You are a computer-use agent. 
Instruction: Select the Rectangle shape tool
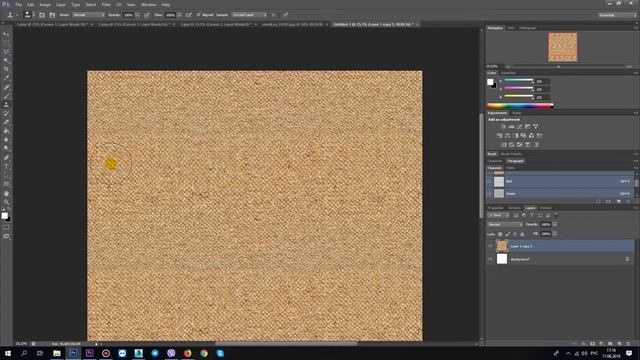click(6, 184)
